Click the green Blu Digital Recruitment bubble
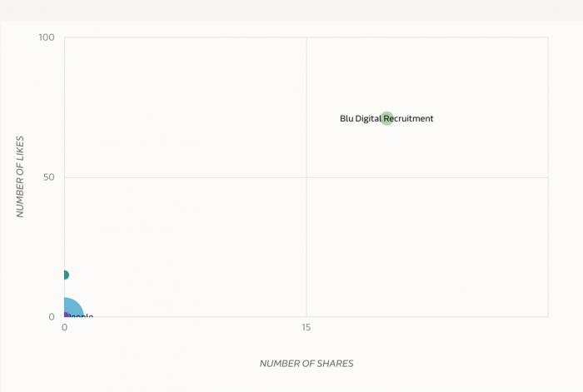583x392 pixels. pos(386,118)
